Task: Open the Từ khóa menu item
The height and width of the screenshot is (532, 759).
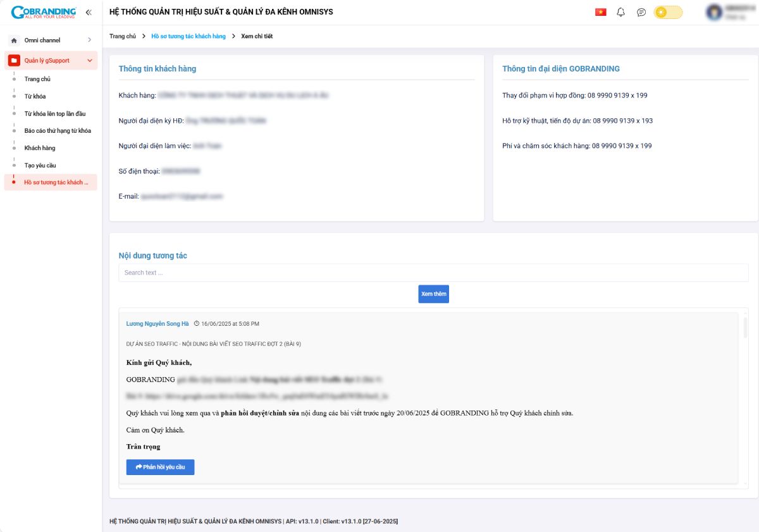Action: pos(35,96)
